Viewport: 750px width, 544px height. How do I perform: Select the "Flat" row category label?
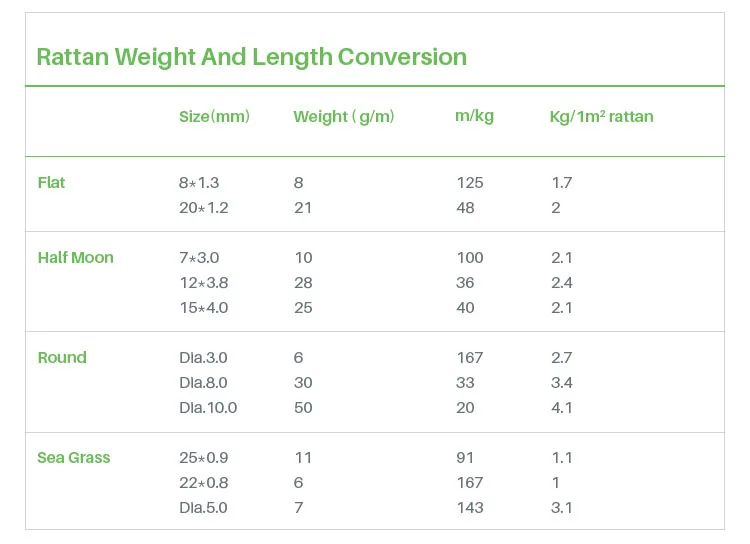(x=52, y=182)
